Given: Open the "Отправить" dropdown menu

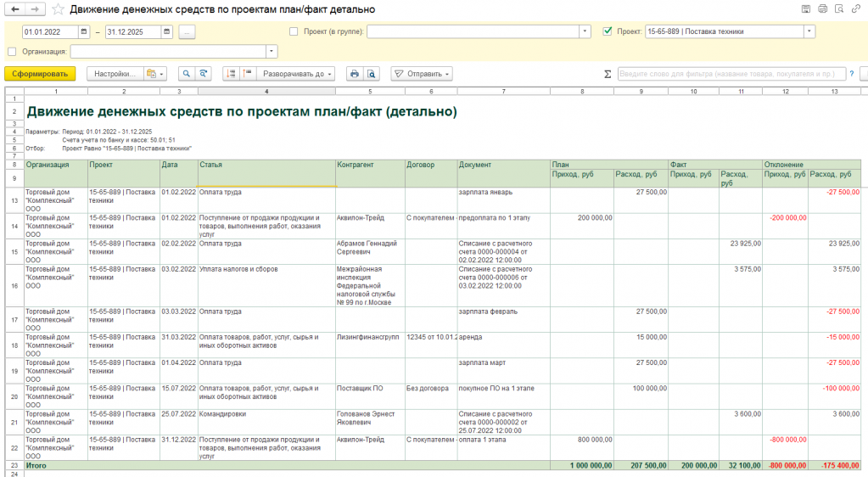Looking at the screenshot, I should pos(422,74).
